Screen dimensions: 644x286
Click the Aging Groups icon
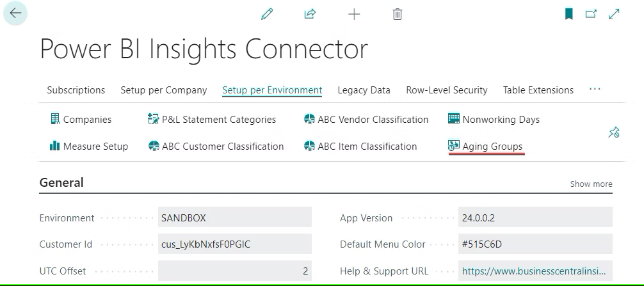pyautogui.click(x=454, y=146)
